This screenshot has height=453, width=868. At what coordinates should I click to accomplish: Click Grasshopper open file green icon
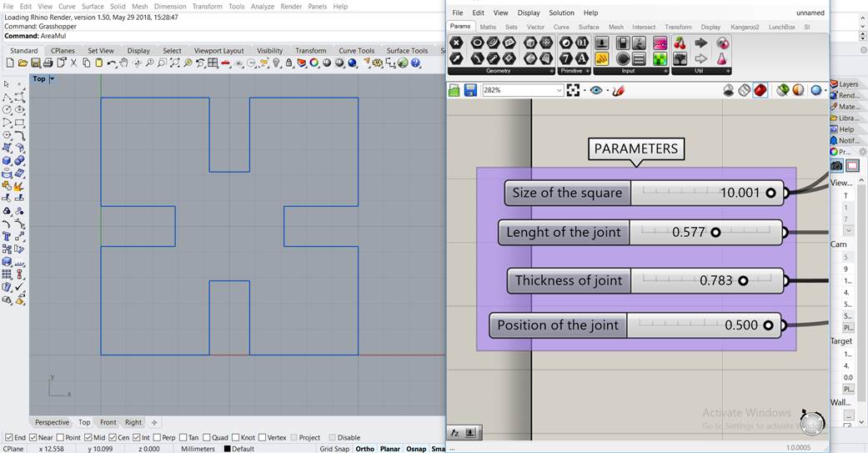coord(454,90)
